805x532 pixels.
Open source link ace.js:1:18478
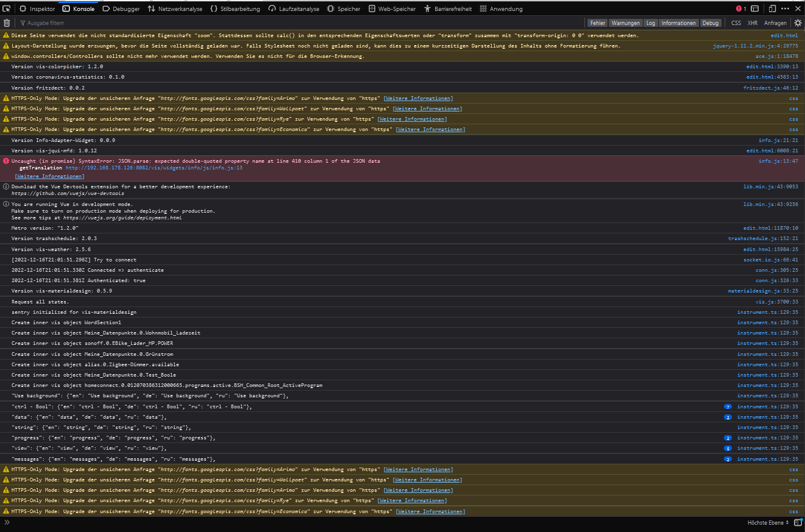776,56
